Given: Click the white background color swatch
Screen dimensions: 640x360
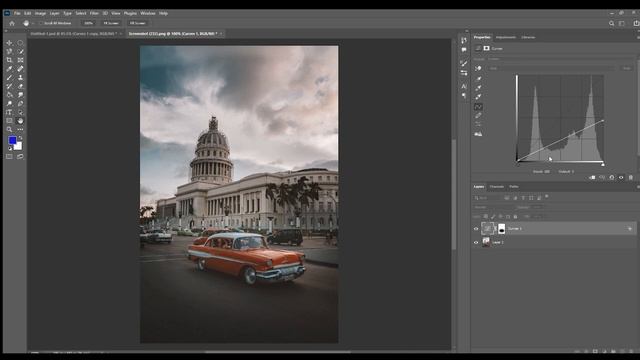Looking at the screenshot, I should (x=19, y=147).
